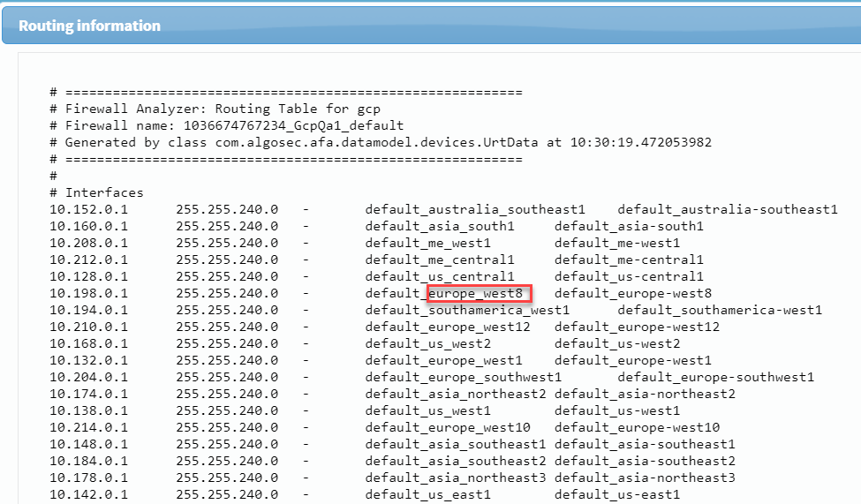
Task: Click the default_europe_southwest1 interface name
Action: coord(464,377)
